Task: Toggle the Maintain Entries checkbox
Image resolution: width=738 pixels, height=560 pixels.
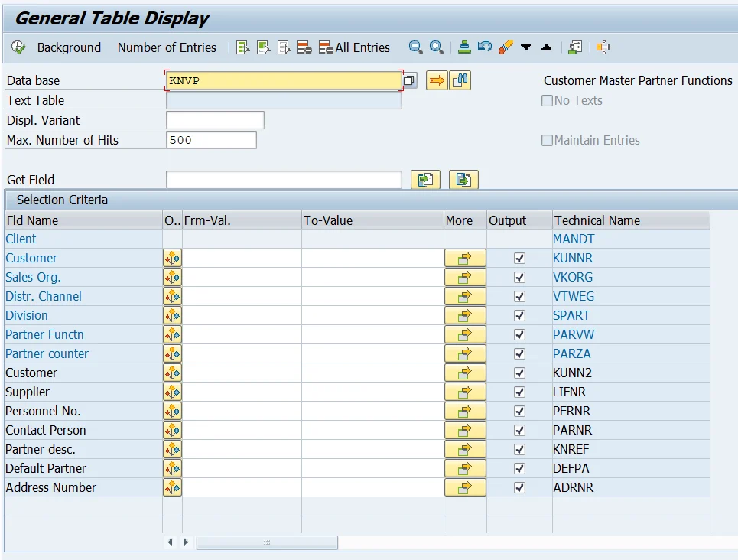Action: [x=547, y=140]
